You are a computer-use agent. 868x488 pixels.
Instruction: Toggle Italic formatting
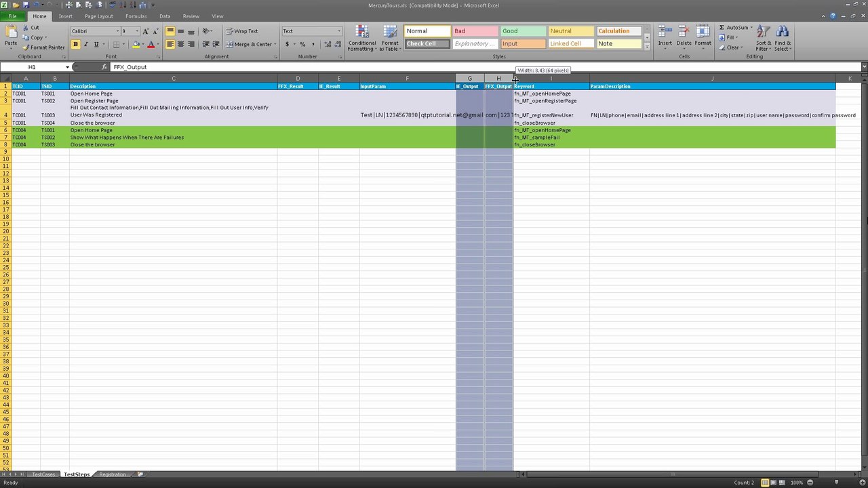coord(85,44)
